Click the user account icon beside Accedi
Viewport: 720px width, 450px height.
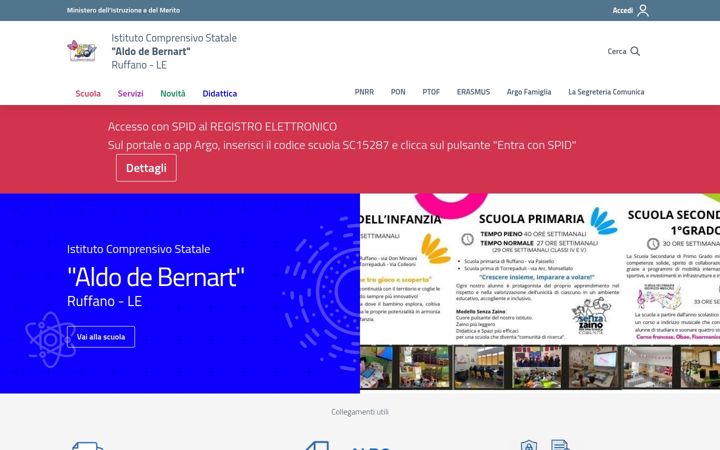pyautogui.click(x=643, y=10)
